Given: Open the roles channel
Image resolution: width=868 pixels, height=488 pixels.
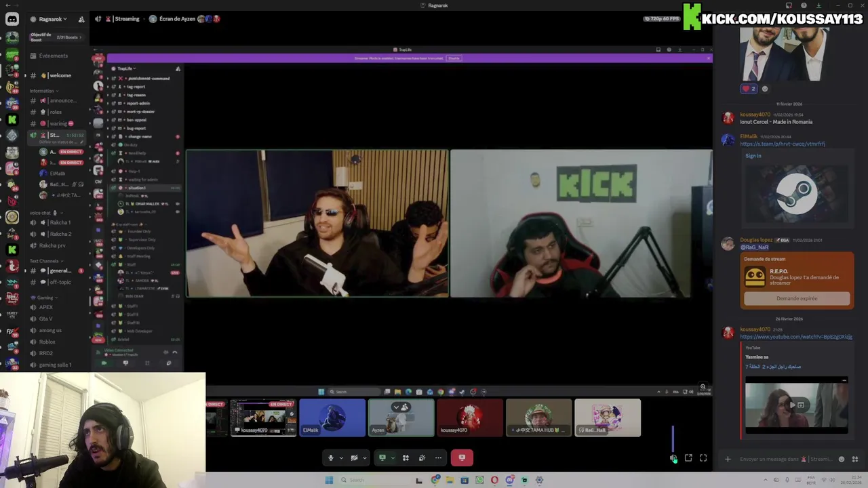Looking at the screenshot, I should [57, 112].
